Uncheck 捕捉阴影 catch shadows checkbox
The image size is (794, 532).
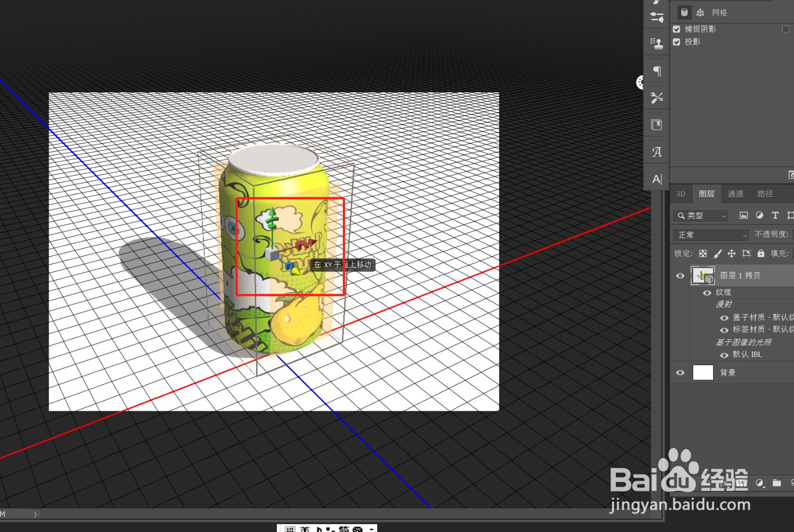tap(676, 29)
